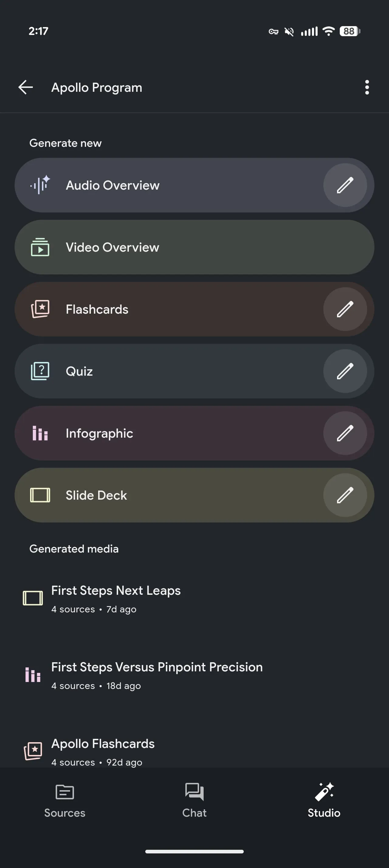Select the Studio tab
Viewport: 389px width, 868px height.
tap(324, 800)
